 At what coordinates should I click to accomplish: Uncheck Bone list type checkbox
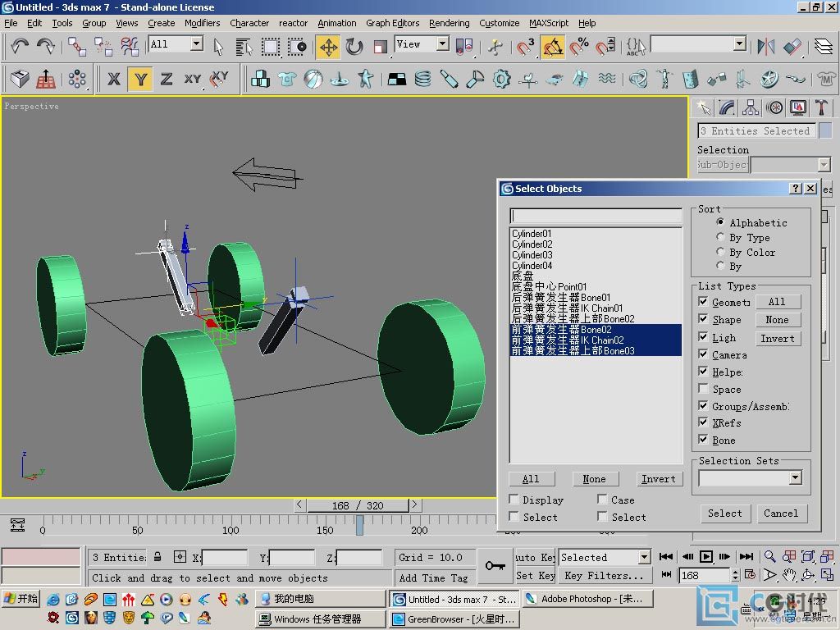[x=703, y=440]
